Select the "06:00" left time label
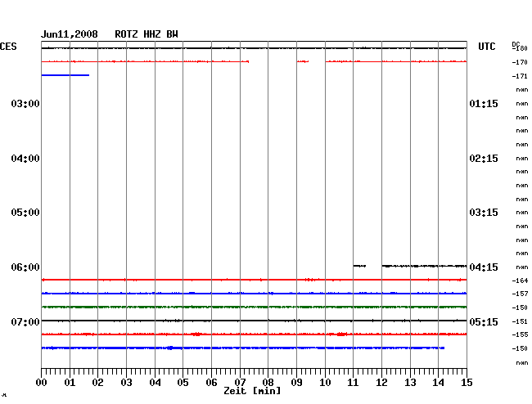Screen dimensions: 532x404 coord(25,267)
